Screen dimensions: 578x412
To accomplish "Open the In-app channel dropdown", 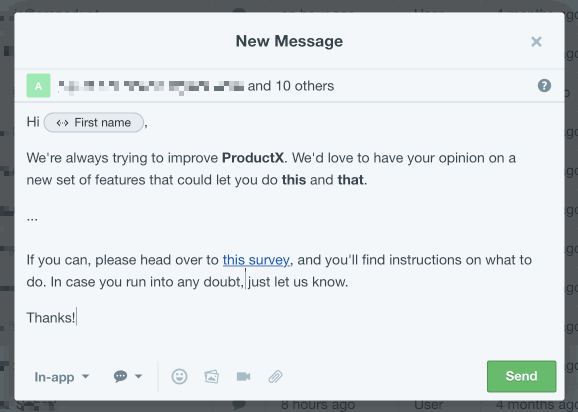I will [x=62, y=377].
